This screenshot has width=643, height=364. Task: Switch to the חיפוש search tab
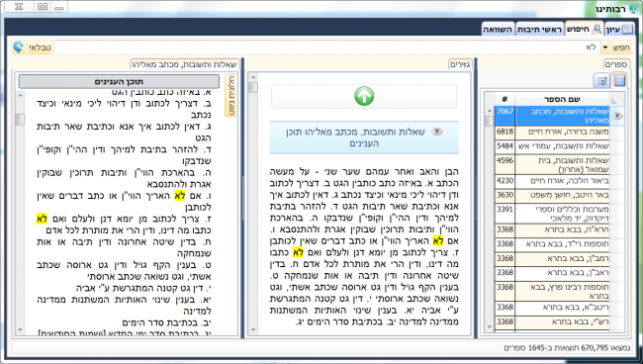coord(584,29)
